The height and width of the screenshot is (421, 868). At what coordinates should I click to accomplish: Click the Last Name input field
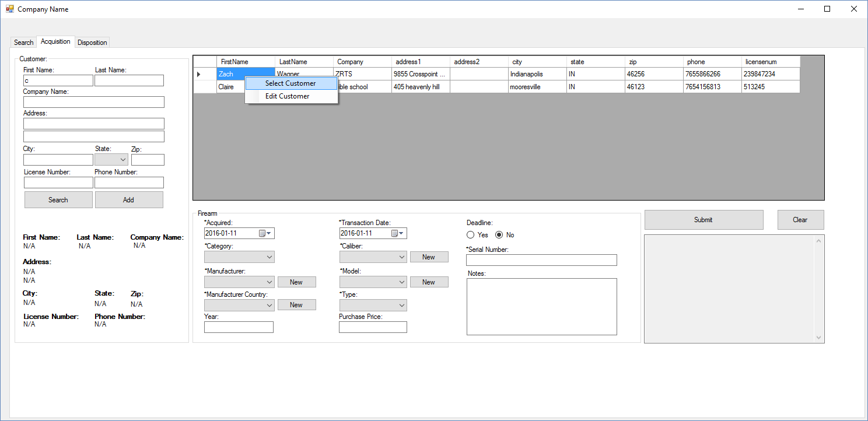[129, 80]
